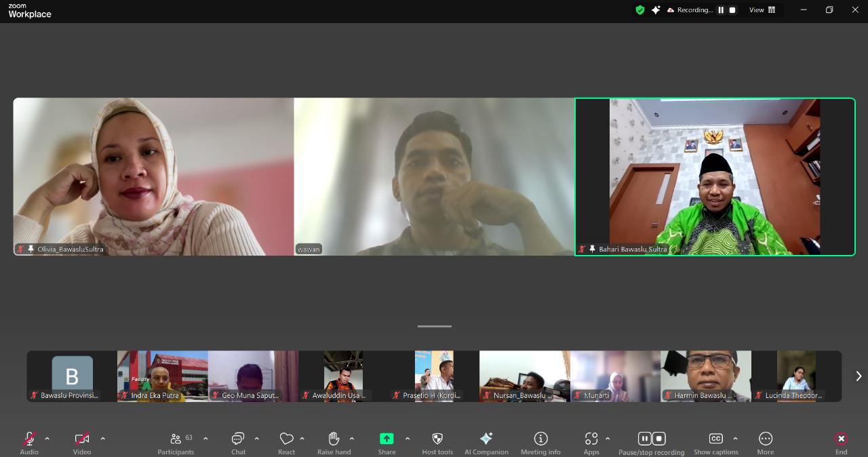Screen dimensions: 868x457
Task: Expand audio options arrow next to Audio
Action: tap(47, 439)
